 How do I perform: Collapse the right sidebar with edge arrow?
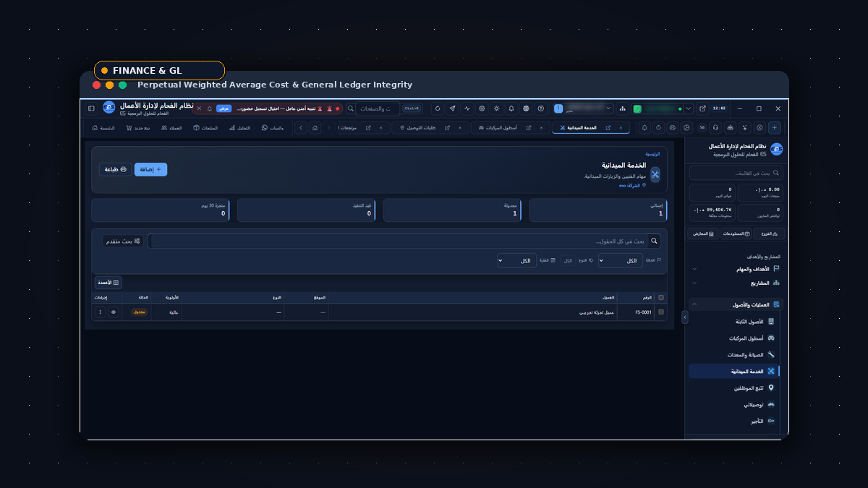click(x=685, y=317)
